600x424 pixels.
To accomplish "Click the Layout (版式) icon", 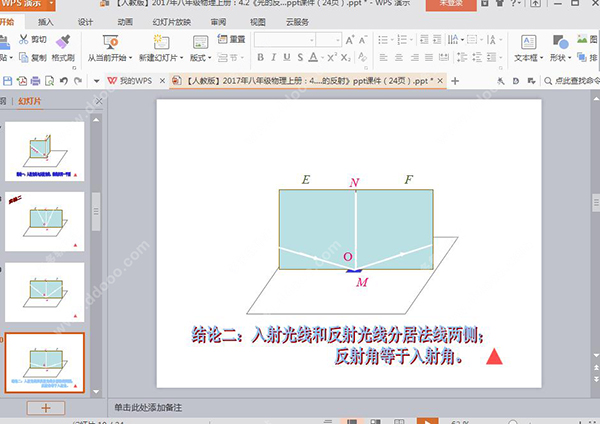I will pos(200,42).
